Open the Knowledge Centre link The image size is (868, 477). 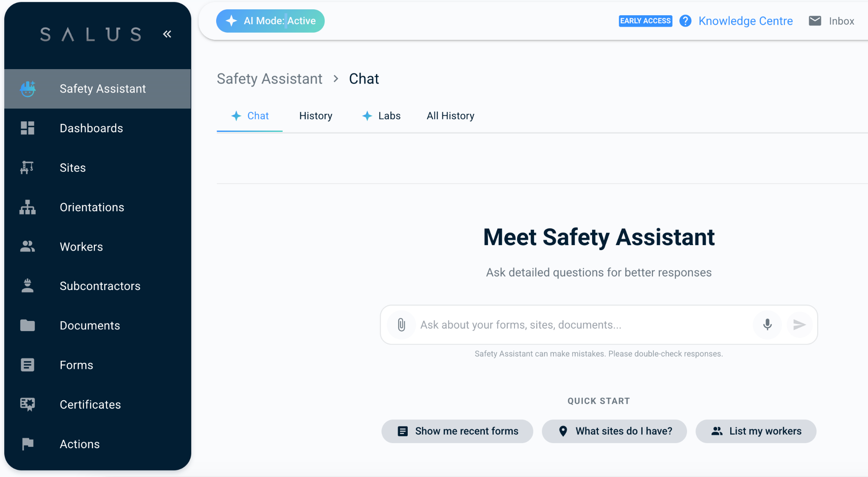coord(746,21)
